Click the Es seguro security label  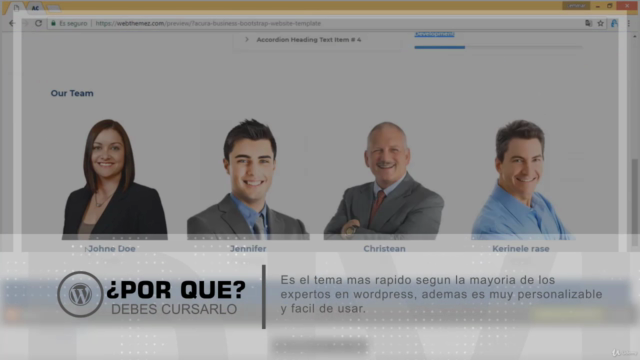73,23
